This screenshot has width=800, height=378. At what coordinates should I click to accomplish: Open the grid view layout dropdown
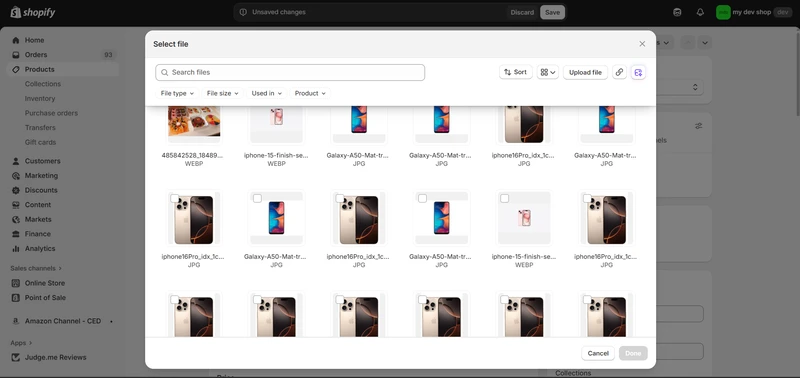[x=548, y=72]
